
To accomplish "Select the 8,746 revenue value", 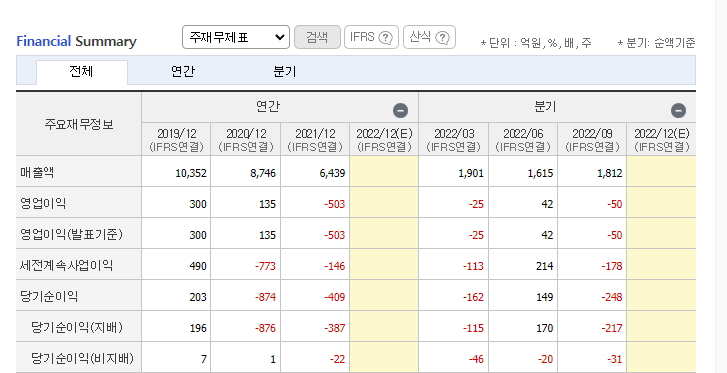I will coord(263,174).
